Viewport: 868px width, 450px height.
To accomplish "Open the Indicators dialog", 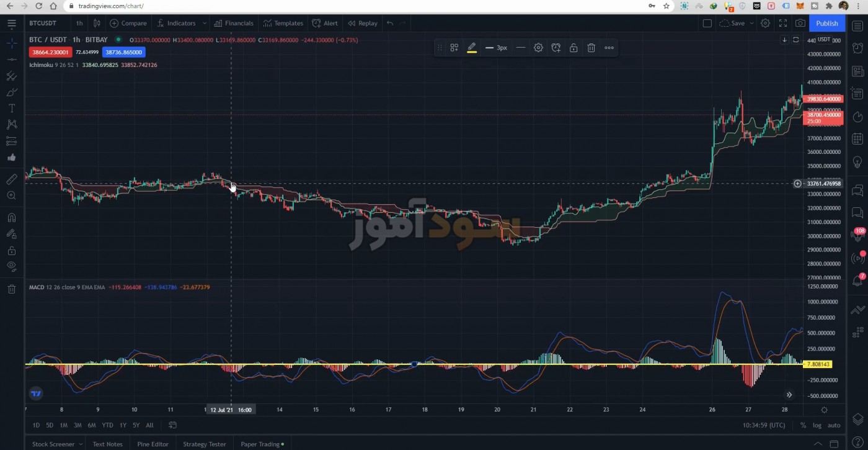I will pos(177,23).
